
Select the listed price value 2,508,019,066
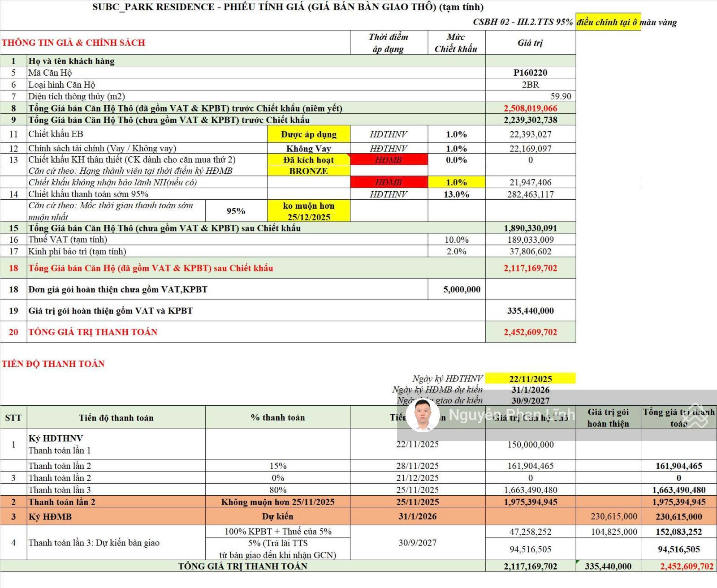pyautogui.click(x=530, y=108)
